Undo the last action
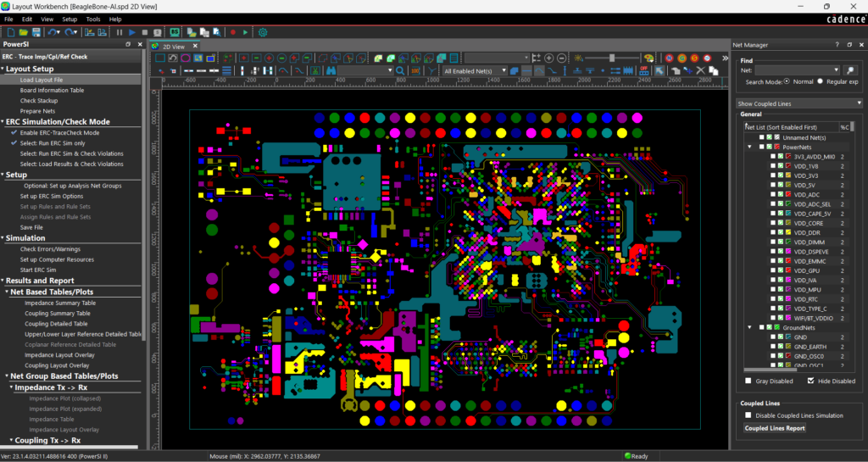This screenshot has width=868, height=462. pyautogui.click(x=52, y=33)
